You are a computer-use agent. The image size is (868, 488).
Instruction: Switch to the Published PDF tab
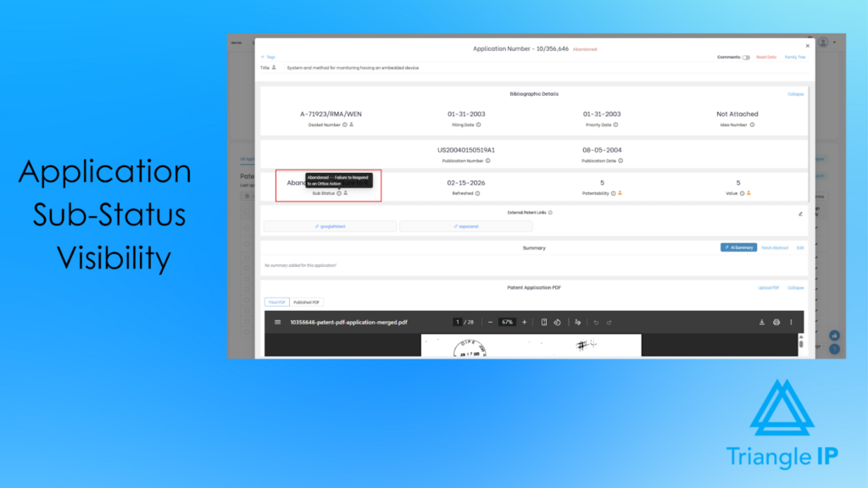(x=307, y=301)
